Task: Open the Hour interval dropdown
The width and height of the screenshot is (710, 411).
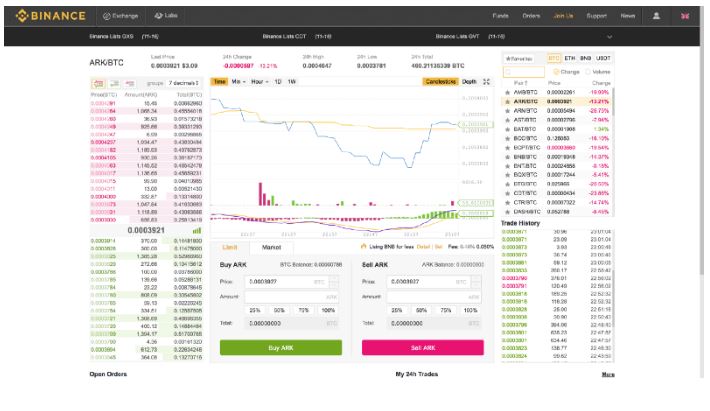Action: point(259,81)
